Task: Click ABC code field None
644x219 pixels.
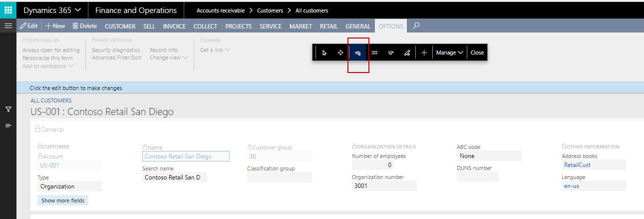Action: (x=489, y=156)
